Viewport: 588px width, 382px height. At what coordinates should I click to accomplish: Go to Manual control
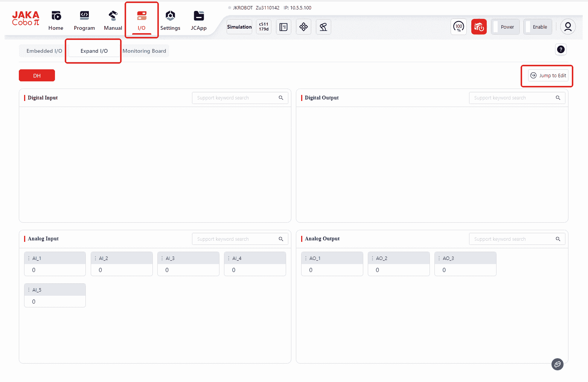tap(113, 20)
